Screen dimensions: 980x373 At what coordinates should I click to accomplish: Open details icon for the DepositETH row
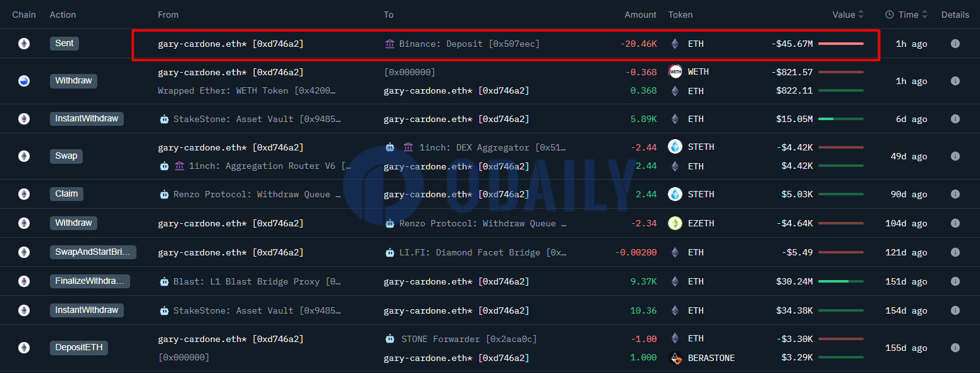click(x=955, y=348)
